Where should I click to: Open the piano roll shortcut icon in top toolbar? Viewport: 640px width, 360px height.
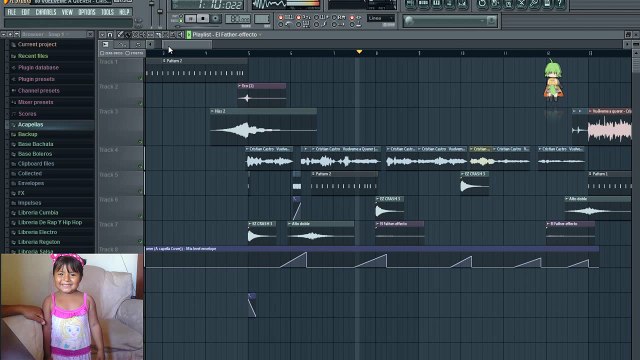click(437, 4)
